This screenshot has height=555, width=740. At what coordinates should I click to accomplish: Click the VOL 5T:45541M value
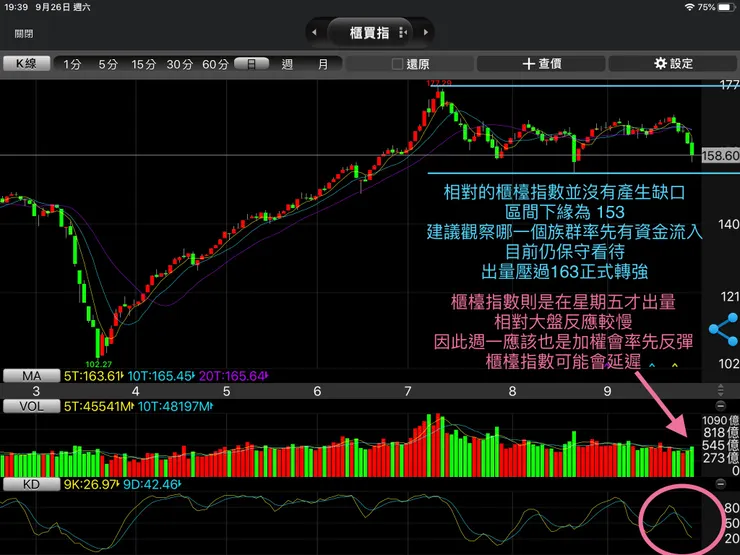point(99,406)
